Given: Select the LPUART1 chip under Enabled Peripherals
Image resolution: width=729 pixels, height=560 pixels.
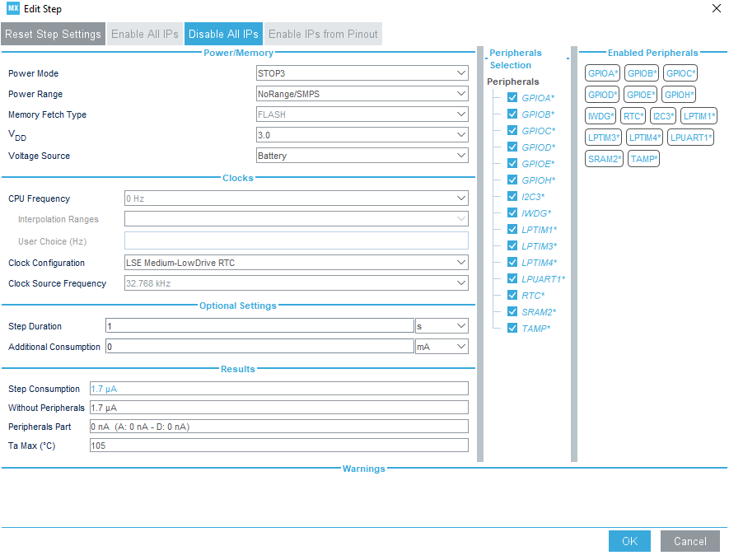Looking at the screenshot, I should (690, 137).
